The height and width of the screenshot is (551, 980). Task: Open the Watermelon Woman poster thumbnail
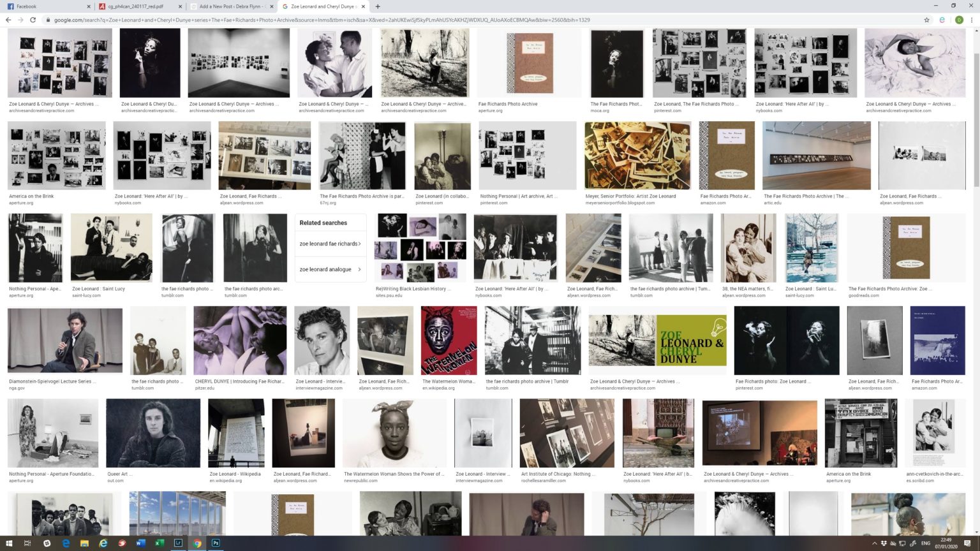tap(448, 340)
